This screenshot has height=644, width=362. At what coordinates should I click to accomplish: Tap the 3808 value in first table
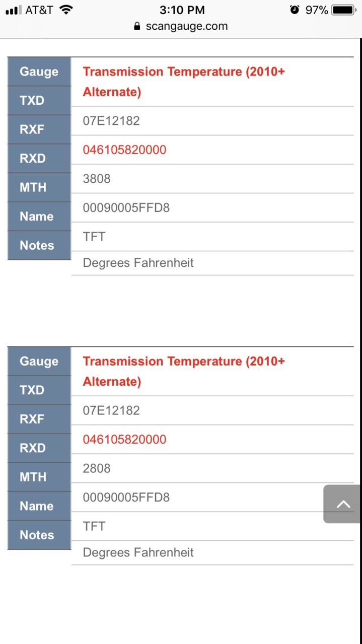97,178
